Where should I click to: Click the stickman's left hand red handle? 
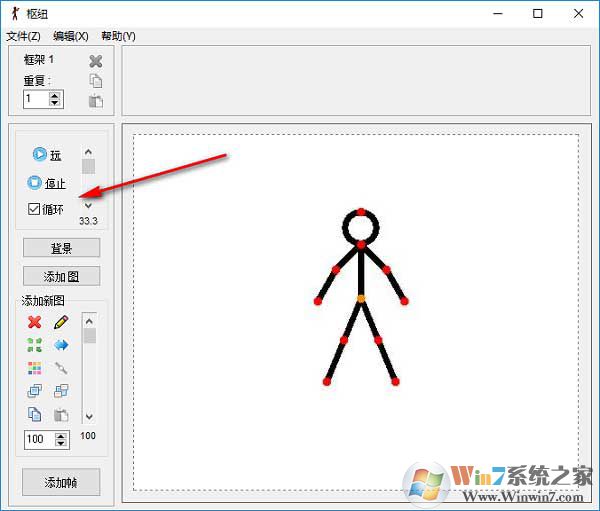click(318, 301)
